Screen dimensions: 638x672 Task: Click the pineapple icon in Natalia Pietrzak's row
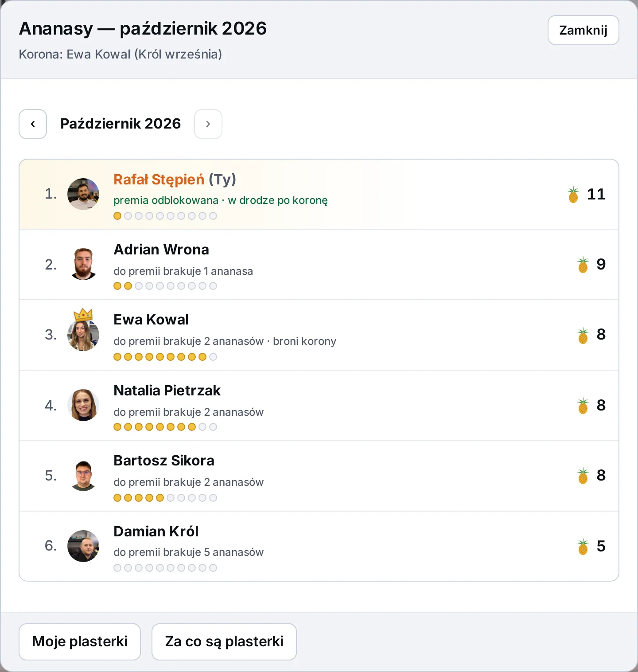[583, 406]
